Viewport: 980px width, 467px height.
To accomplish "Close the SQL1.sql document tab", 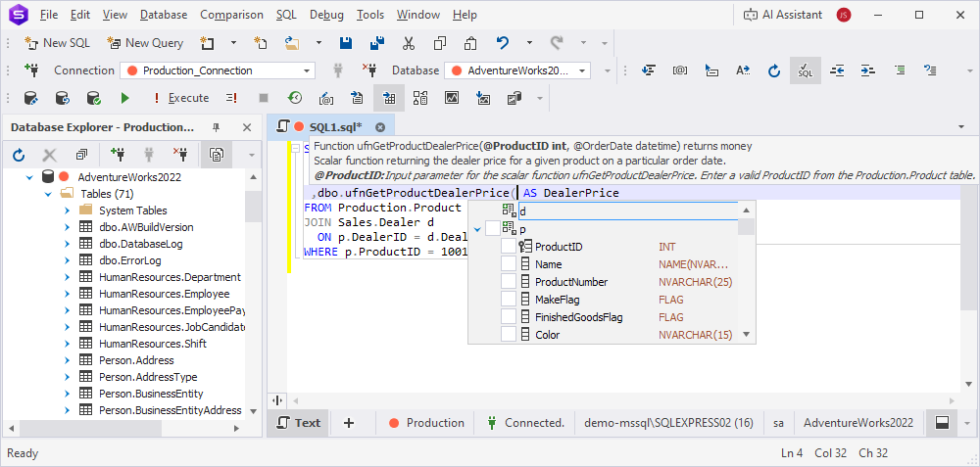I will pos(379,127).
